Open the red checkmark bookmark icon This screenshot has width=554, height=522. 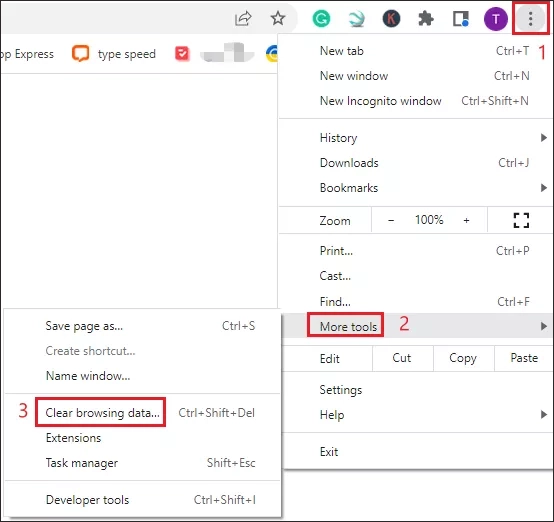[182, 54]
